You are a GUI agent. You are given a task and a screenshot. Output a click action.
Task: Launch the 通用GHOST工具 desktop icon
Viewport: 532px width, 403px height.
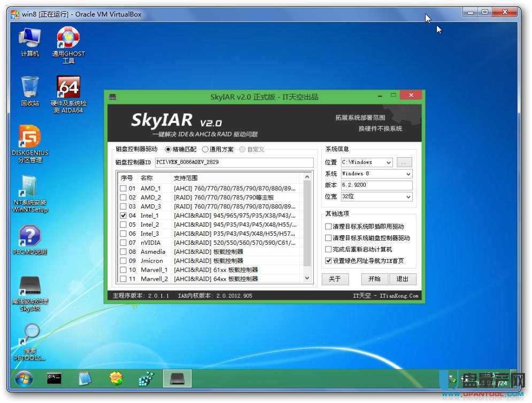pos(68,39)
